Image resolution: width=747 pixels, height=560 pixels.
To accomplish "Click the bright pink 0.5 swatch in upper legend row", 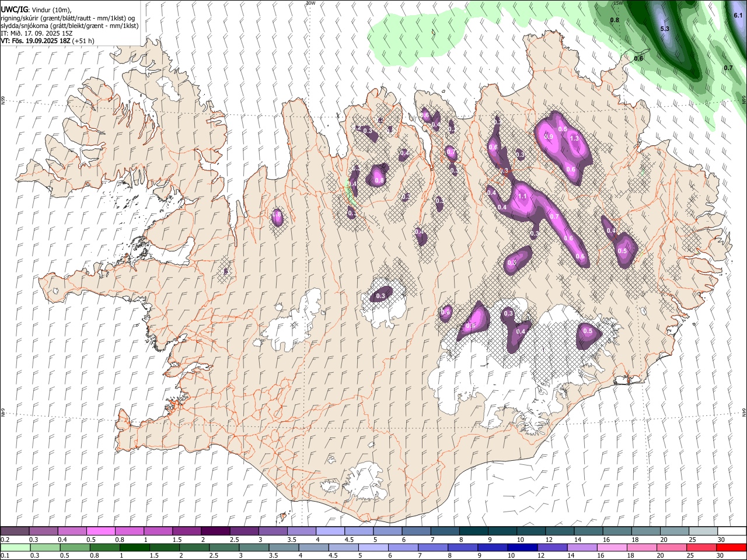I will [x=100, y=531].
